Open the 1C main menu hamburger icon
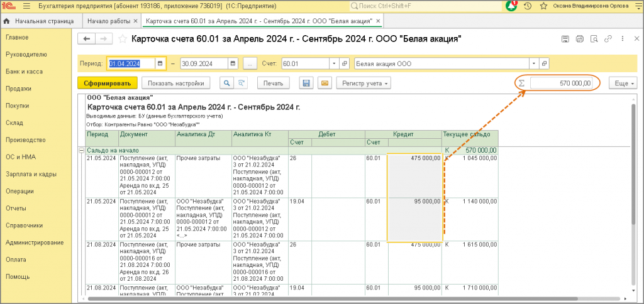 (26, 6)
